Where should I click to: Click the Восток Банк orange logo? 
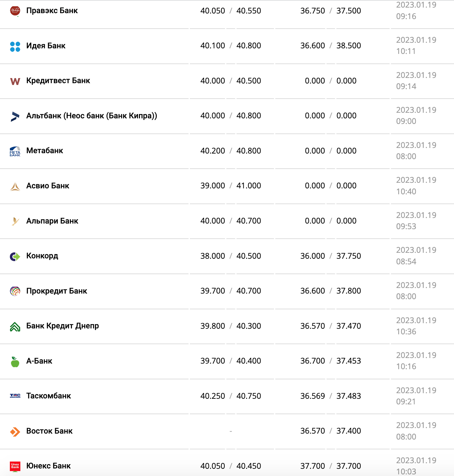point(15,431)
